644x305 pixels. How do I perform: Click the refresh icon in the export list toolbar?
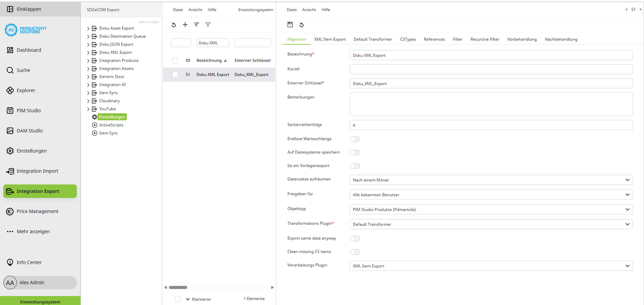pos(173,25)
